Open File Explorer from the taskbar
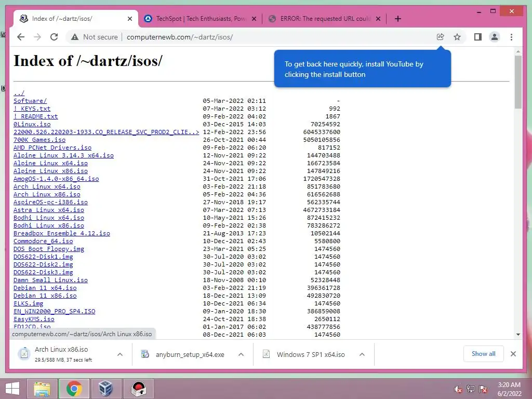Viewport: 532px width, 399px height. (x=42, y=389)
